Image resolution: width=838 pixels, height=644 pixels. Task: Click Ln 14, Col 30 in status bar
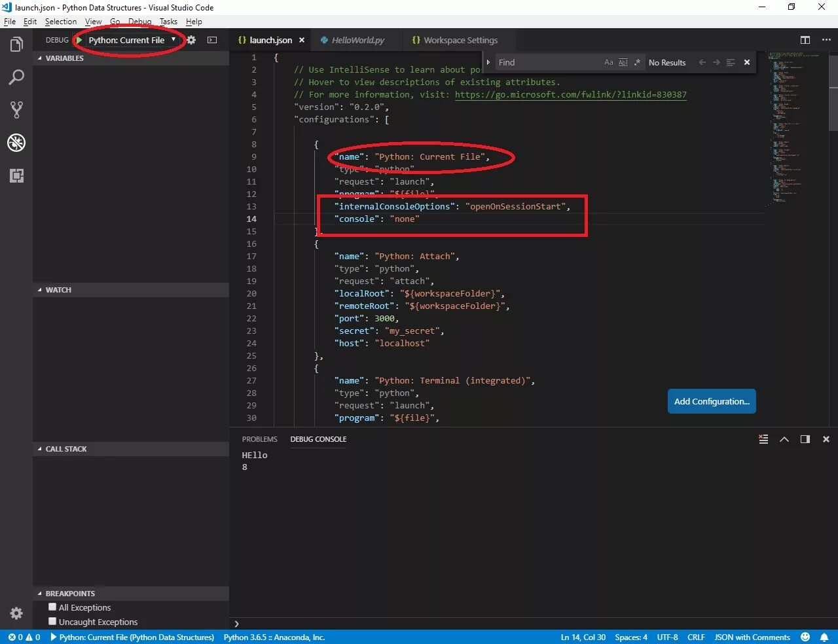tap(583, 637)
